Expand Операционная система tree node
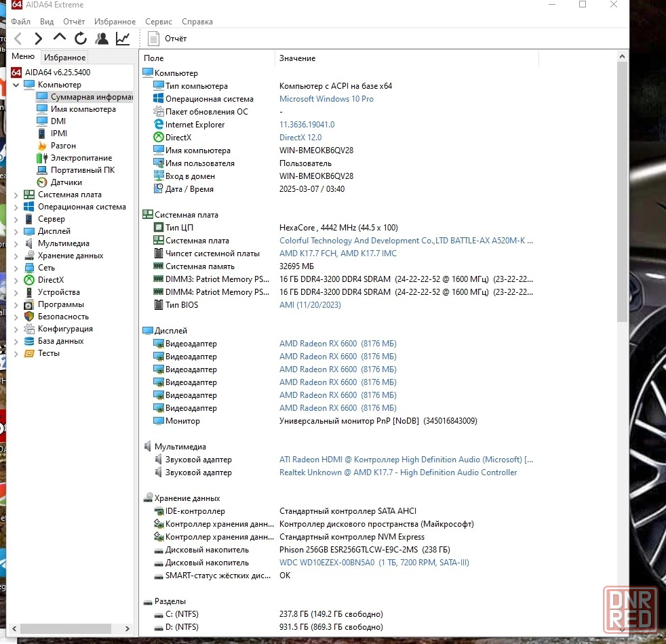 (x=16, y=207)
